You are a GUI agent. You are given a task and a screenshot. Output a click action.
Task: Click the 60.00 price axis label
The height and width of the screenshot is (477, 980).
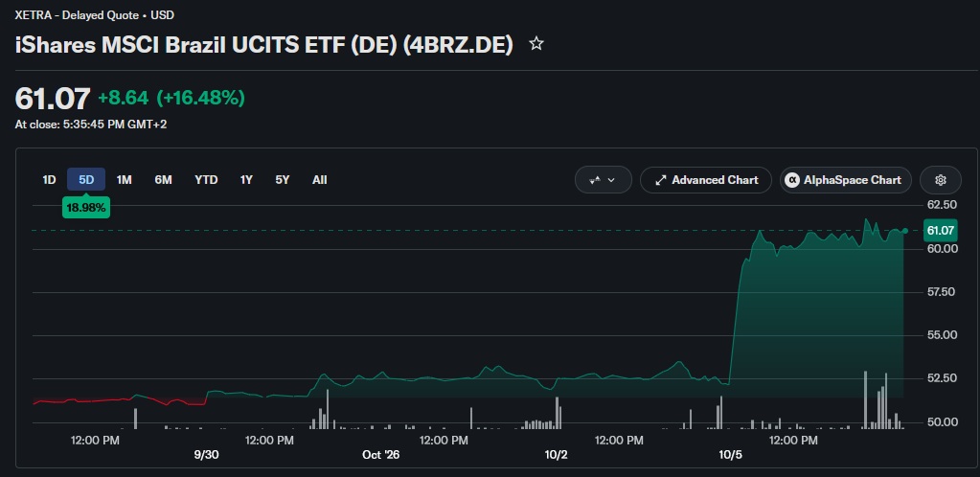pyautogui.click(x=942, y=249)
